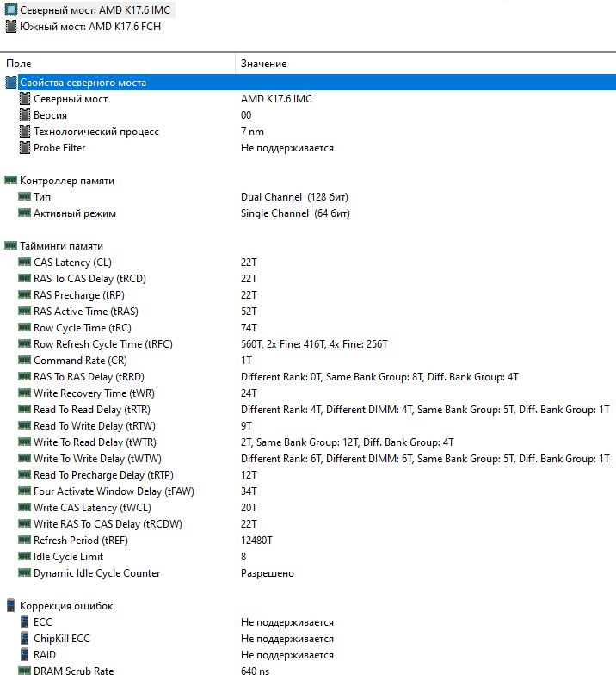Select the Технологический процесс field label
616x680 pixels.
click(96, 132)
